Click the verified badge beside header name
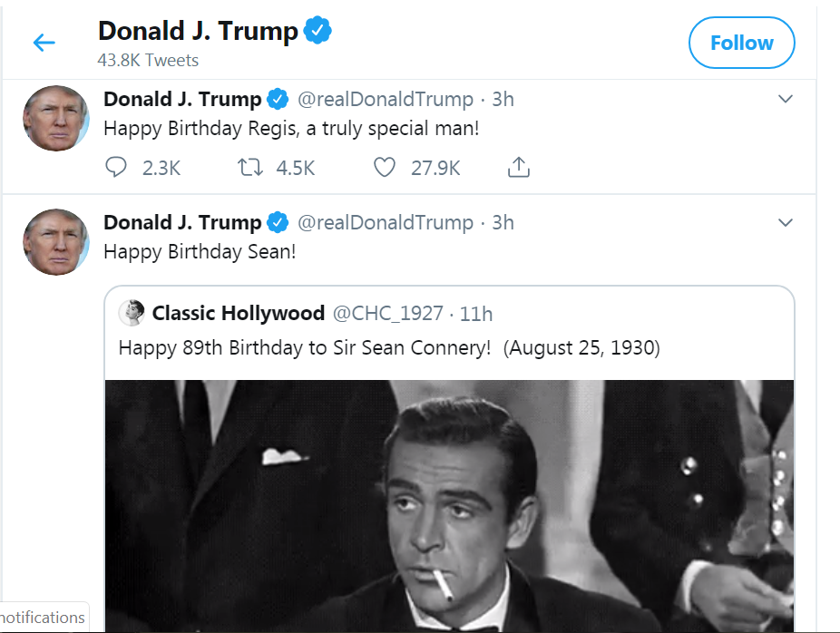Image resolution: width=840 pixels, height=633 pixels. tap(317, 31)
